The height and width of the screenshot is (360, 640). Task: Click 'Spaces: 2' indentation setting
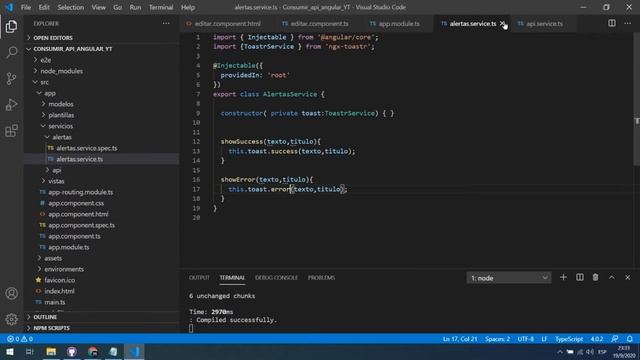point(497,339)
